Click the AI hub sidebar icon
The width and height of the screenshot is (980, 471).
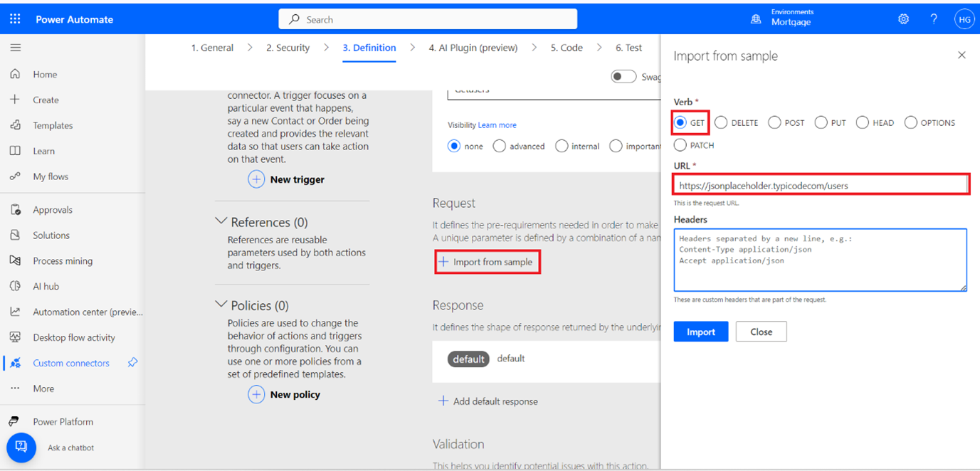click(15, 287)
